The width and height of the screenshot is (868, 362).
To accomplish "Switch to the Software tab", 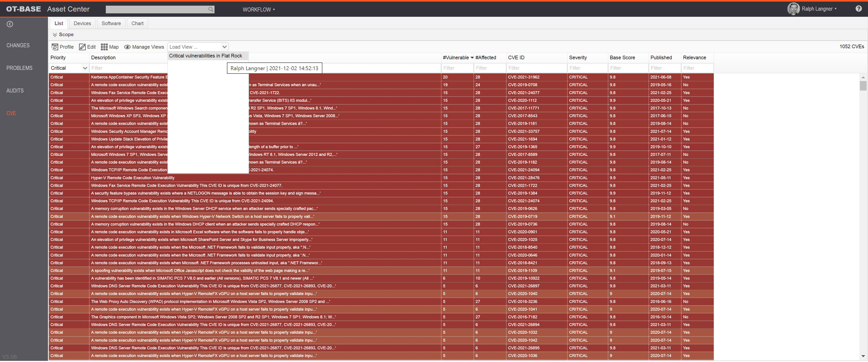I will (x=111, y=23).
